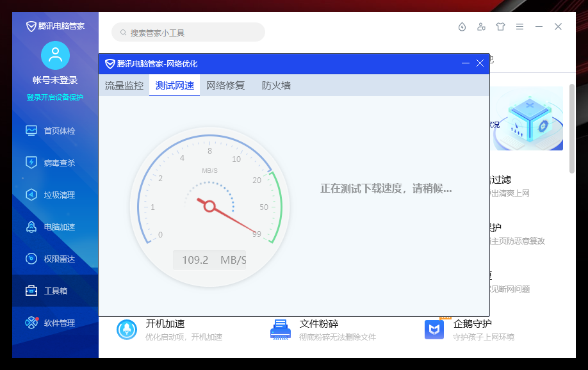Switch to 流量监控 tab
Screen dimensions: 588x370
tap(124, 86)
